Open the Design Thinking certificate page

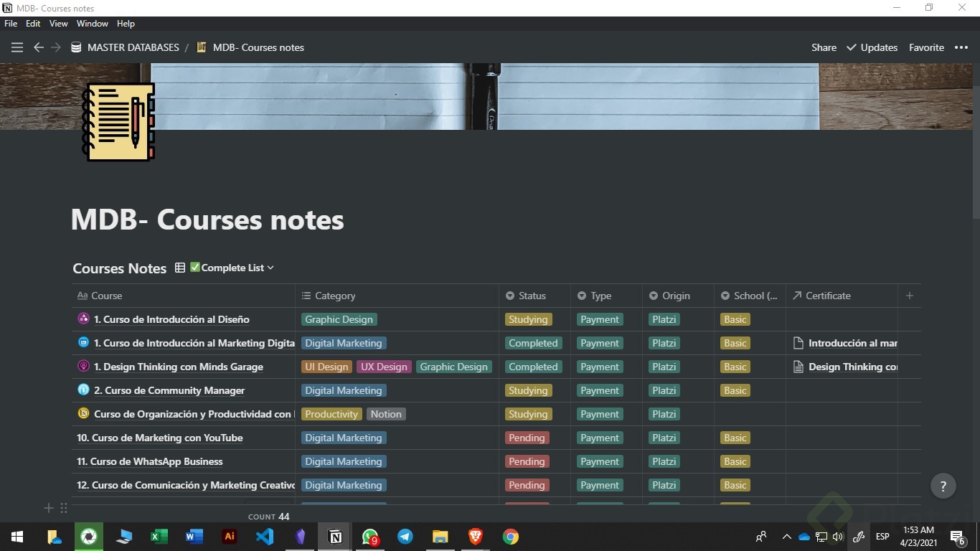click(845, 367)
